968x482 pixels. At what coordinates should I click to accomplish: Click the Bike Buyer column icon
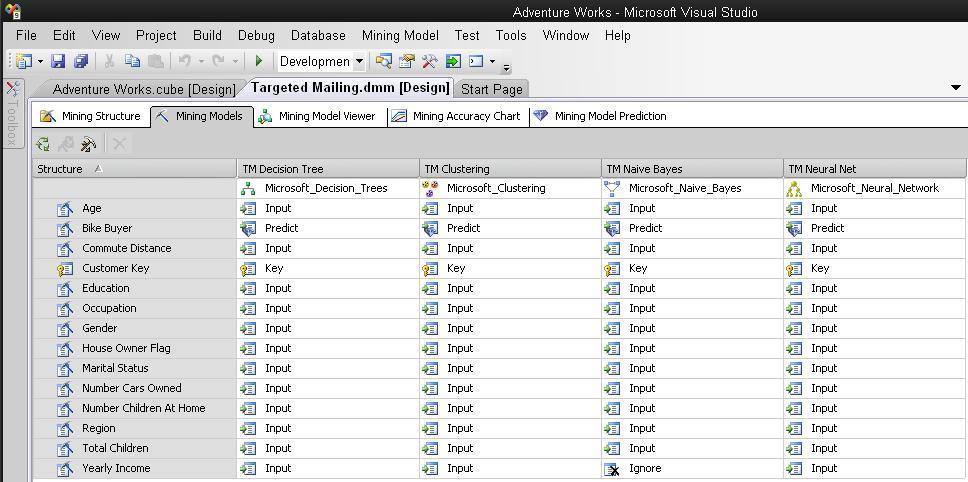[65, 229]
